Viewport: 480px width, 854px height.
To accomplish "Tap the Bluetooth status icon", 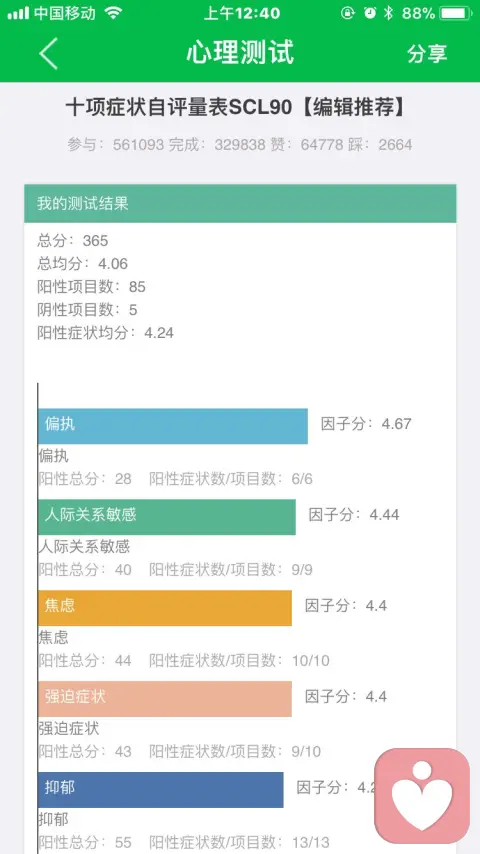I will (x=388, y=13).
